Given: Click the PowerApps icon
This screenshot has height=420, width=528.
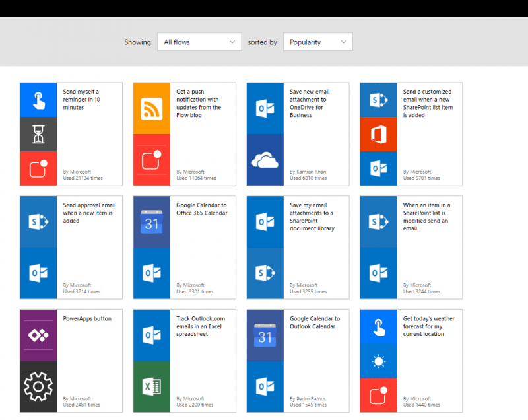Looking at the screenshot, I should 38,335.
